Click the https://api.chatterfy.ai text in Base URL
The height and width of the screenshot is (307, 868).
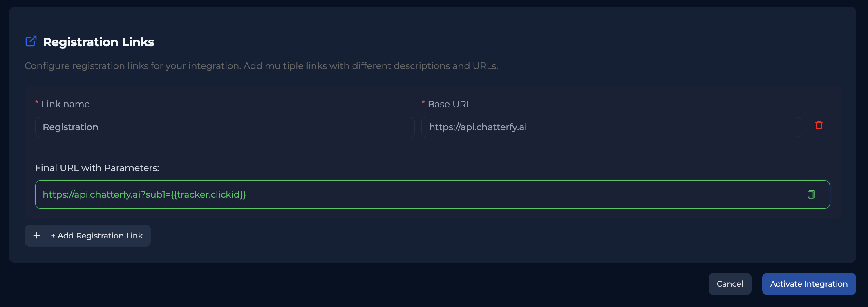click(478, 127)
